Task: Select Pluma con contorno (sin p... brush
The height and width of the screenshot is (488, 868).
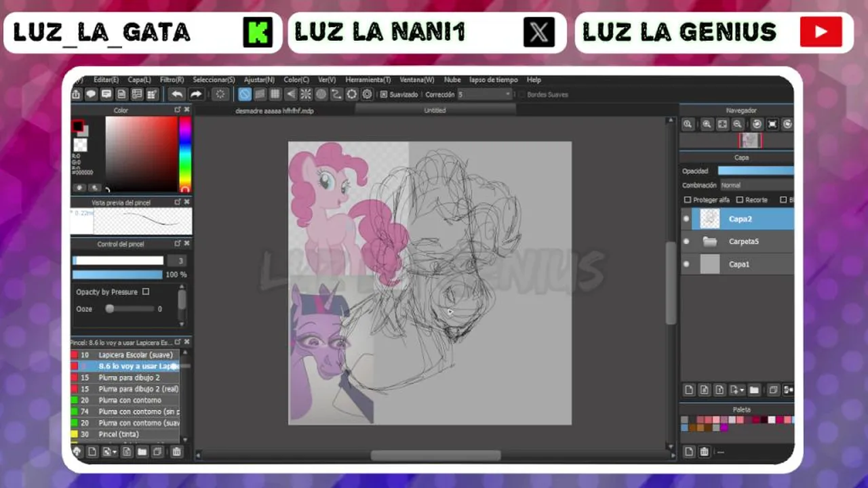Action: [x=125, y=411]
